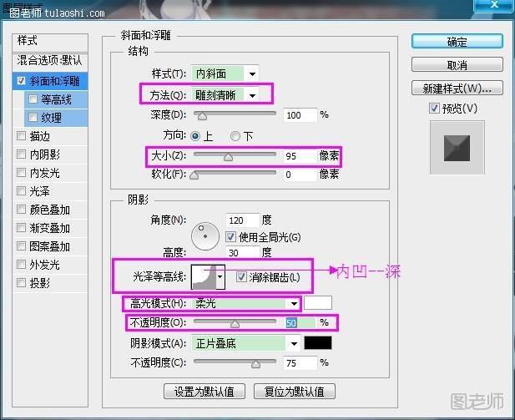Enable the 内阴影 effect checkbox

(22, 154)
